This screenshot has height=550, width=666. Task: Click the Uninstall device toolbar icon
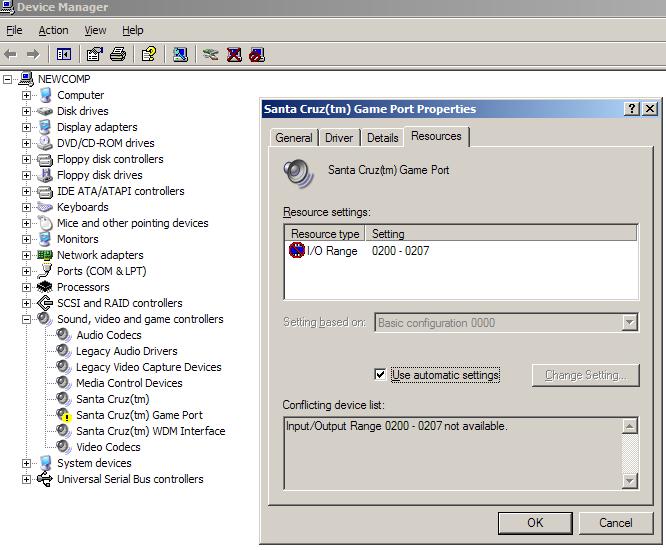[234, 54]
